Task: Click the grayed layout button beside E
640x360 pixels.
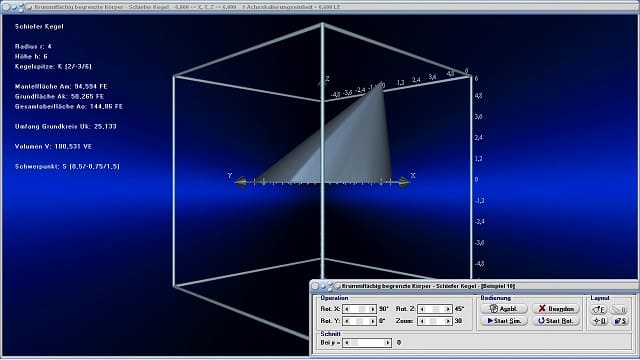Action: 619,310
